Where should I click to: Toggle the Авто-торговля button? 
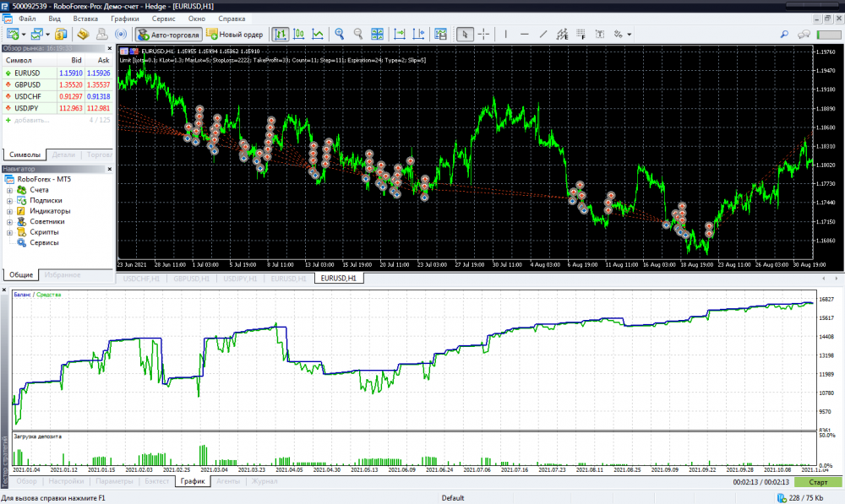[x=169, y=35]
